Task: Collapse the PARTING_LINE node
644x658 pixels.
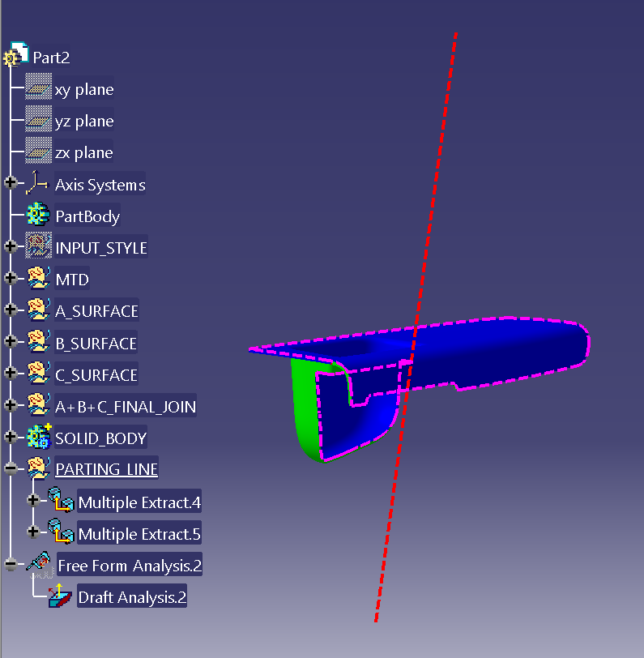Action: 11,468
